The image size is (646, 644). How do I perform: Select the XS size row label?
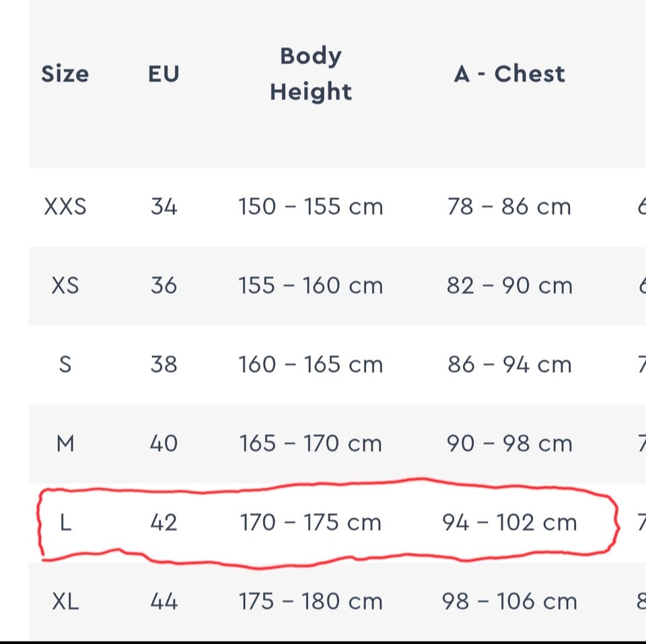(65, 285)
